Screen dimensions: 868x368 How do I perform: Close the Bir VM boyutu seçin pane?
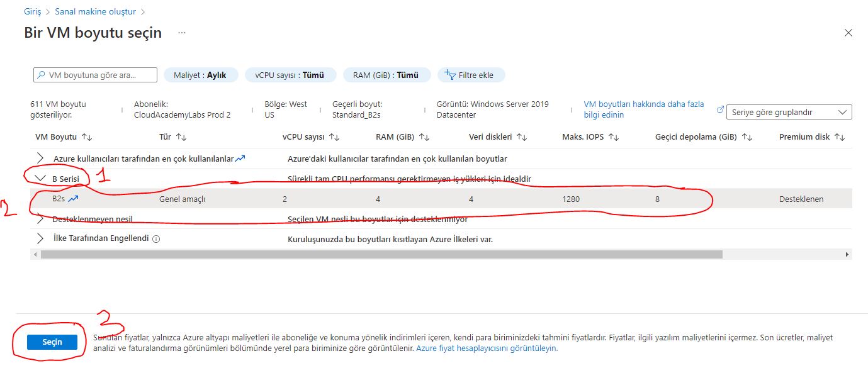(x=848, y=33)
